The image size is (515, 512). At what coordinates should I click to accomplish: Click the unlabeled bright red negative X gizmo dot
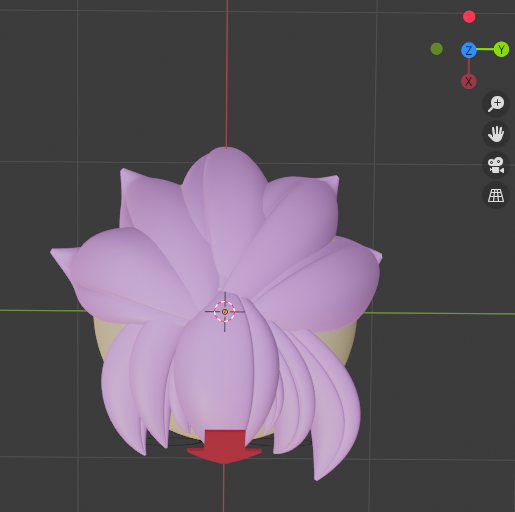point(469,17)
